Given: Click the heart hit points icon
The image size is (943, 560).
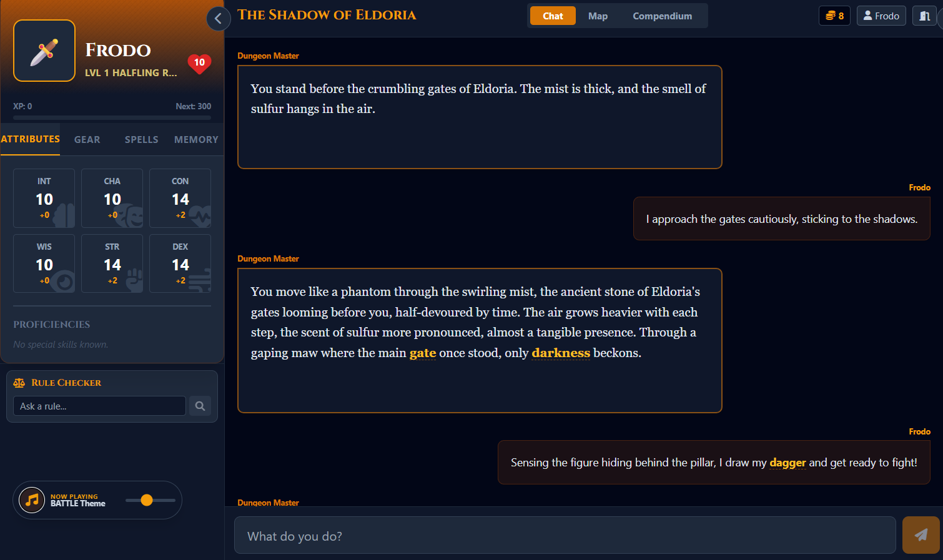Looking at the screenshot, I should (199, 63).
